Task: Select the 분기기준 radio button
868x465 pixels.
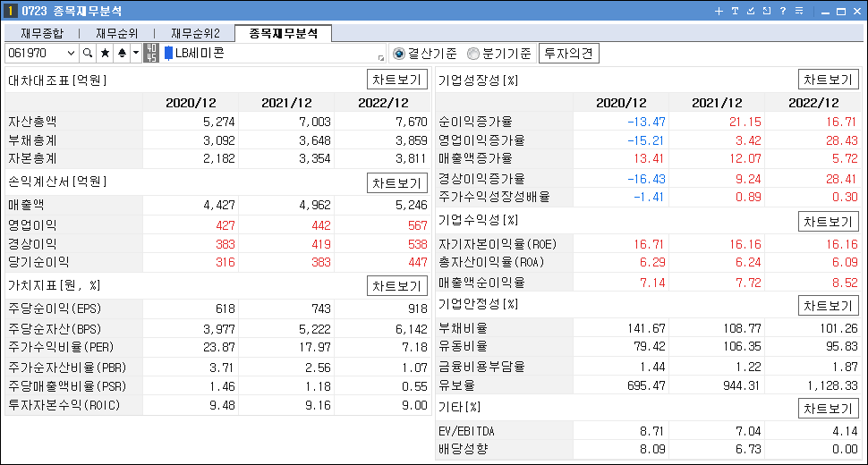Action: [x=472, y=54]
